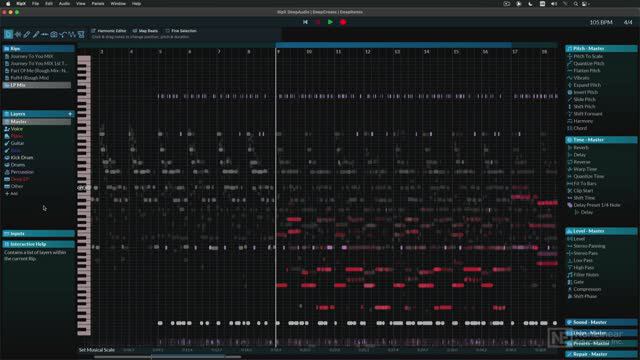Select the Master layer
Screen dimensions: 640x360
click(37, 122)
